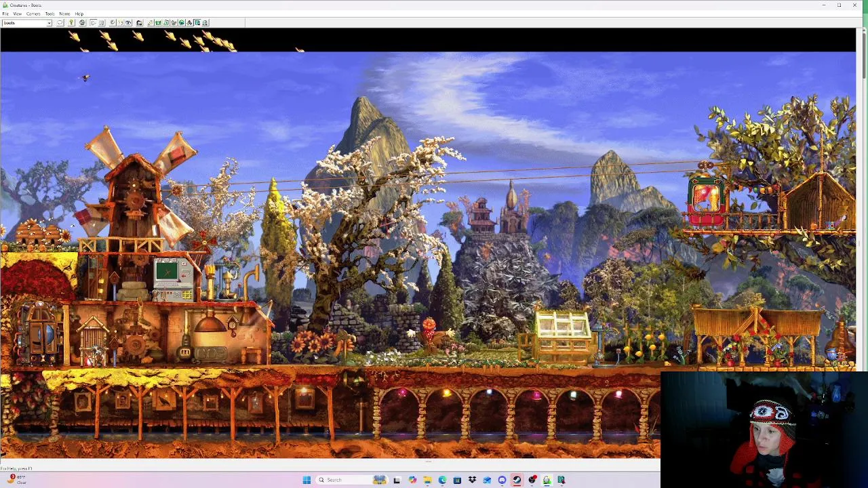Image resolution: width=868 pixels, height=488 pixels.
Task: Click the syringe injector toolbar icon
Action: coord(150,23)
